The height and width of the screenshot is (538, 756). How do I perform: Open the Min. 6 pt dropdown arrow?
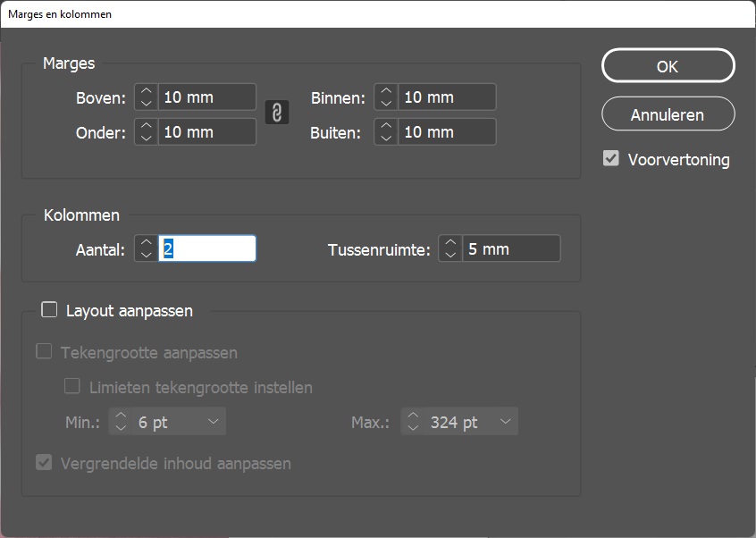point(213,421)
